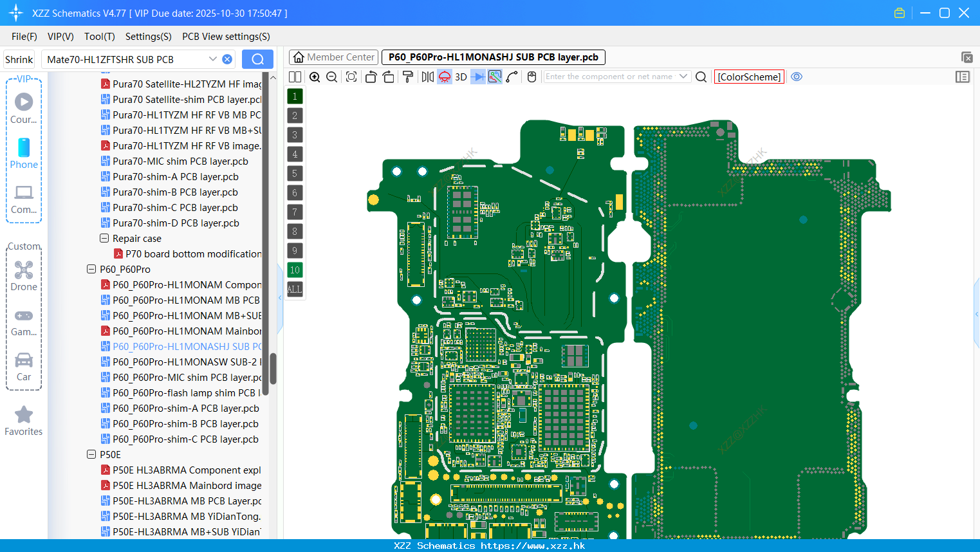This screenshot has height=552, width=980.
Task: Click the XZZ website link in status bar
Action: [x=533, y=546]
